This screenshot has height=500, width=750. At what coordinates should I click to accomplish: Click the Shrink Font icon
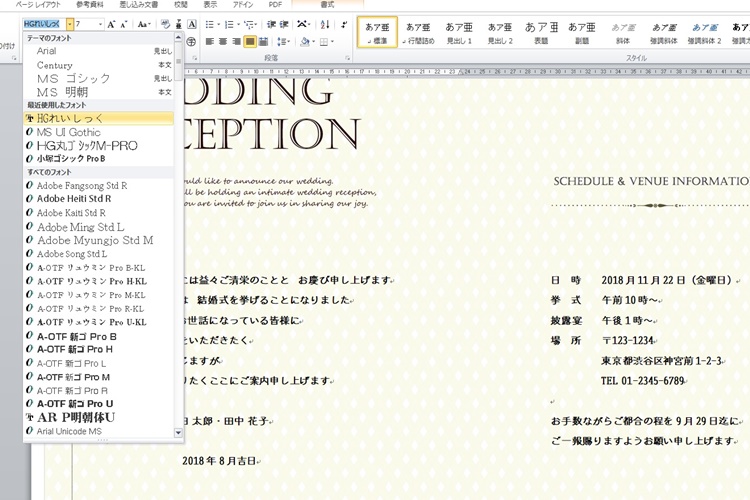[x=126, y=23]
